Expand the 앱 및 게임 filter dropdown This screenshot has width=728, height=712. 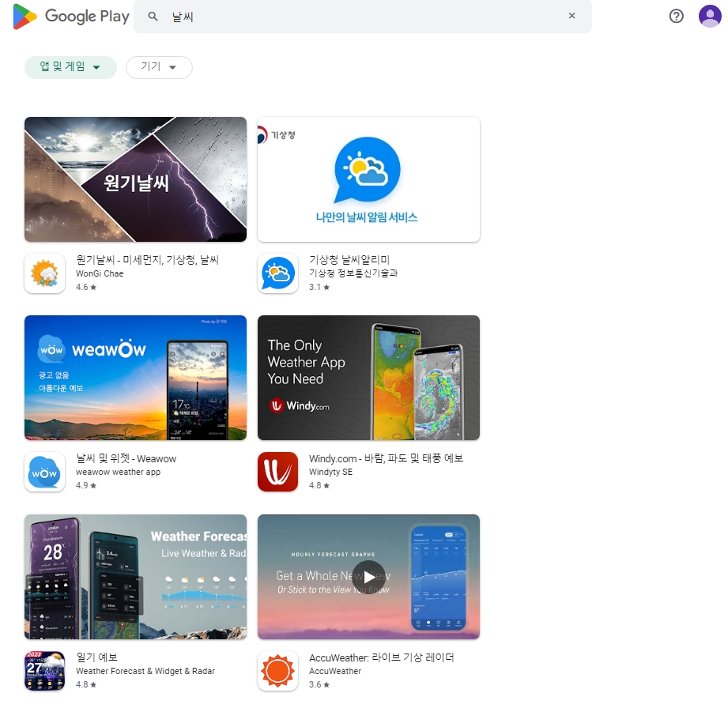coord(70,67)
